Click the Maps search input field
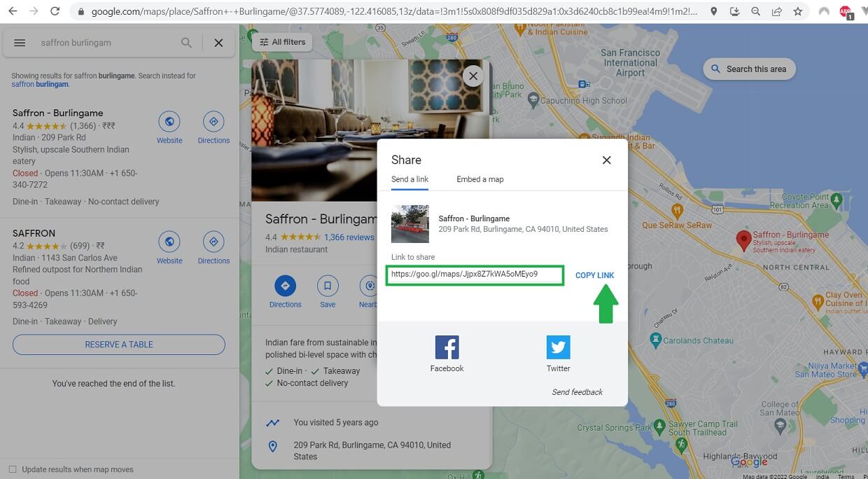Screen dimensions: 868x479 (105, 43)
